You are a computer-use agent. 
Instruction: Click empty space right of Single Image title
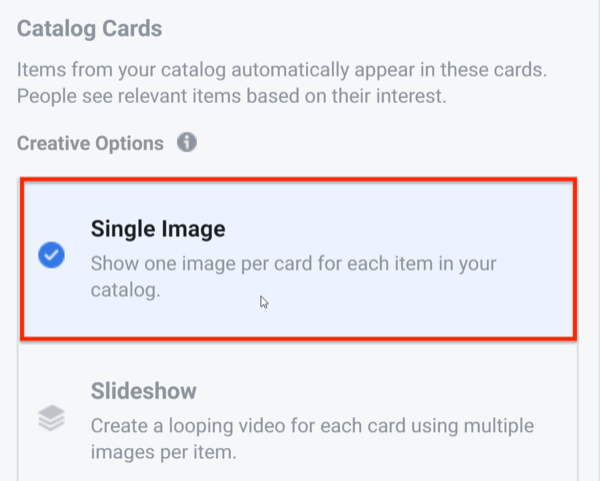398,229
